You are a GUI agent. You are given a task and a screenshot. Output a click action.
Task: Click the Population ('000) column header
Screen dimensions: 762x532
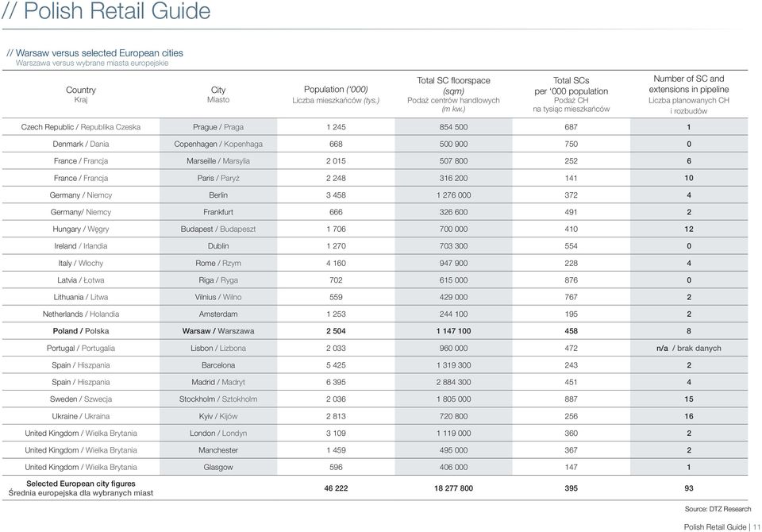pyautogui.click(x=336, y=94)
